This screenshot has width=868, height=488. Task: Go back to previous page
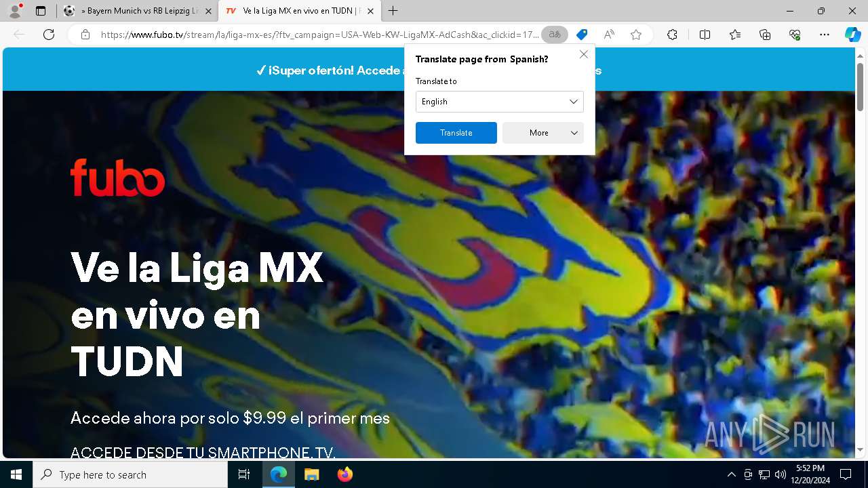click(x=19, y=35)
